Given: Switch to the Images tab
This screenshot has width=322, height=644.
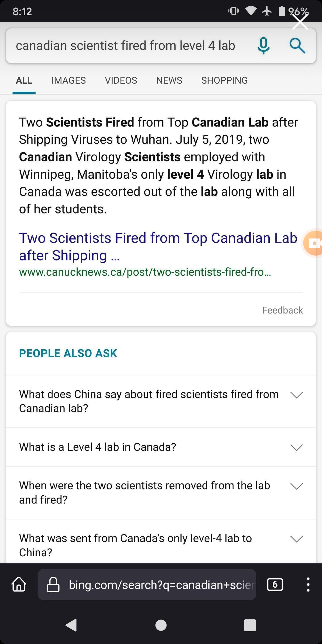Looking at the screenshot, I should (x=68, y=80).
